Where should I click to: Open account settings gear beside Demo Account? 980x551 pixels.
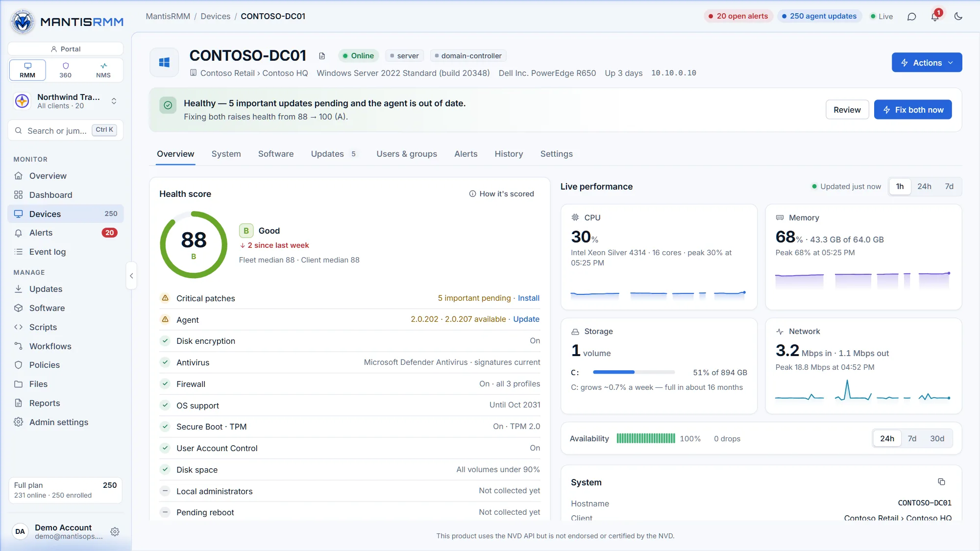click(115, 531)
